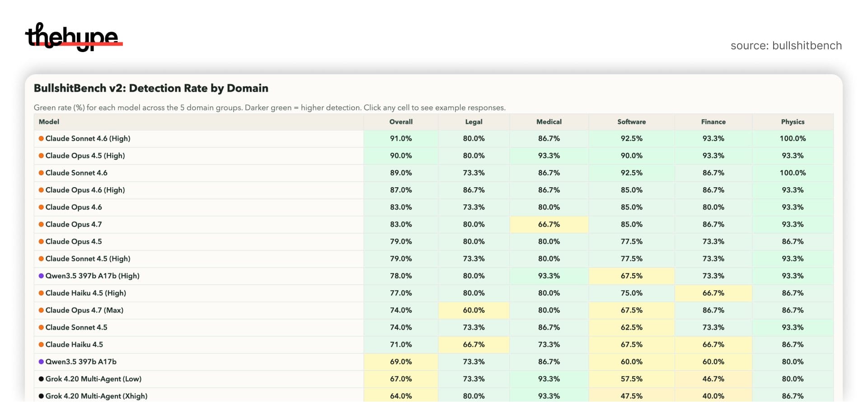Sort by the Medical column header

point(549,122)
